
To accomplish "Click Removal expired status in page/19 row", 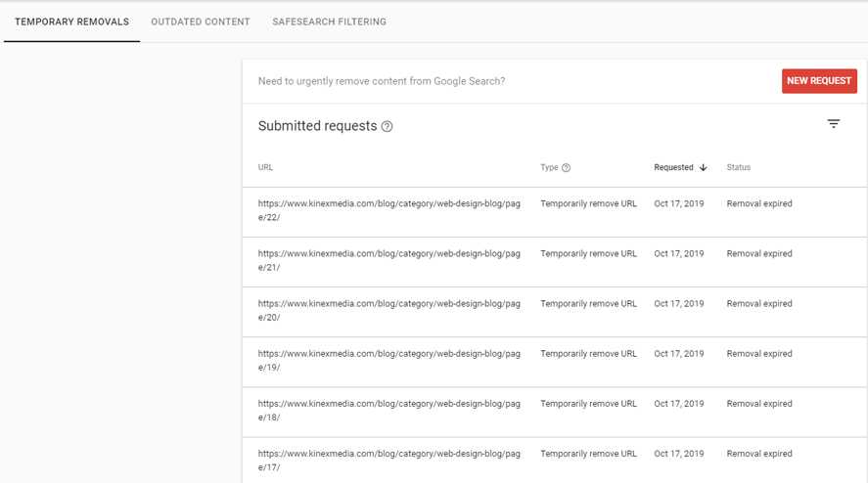I will pos(759,354).
